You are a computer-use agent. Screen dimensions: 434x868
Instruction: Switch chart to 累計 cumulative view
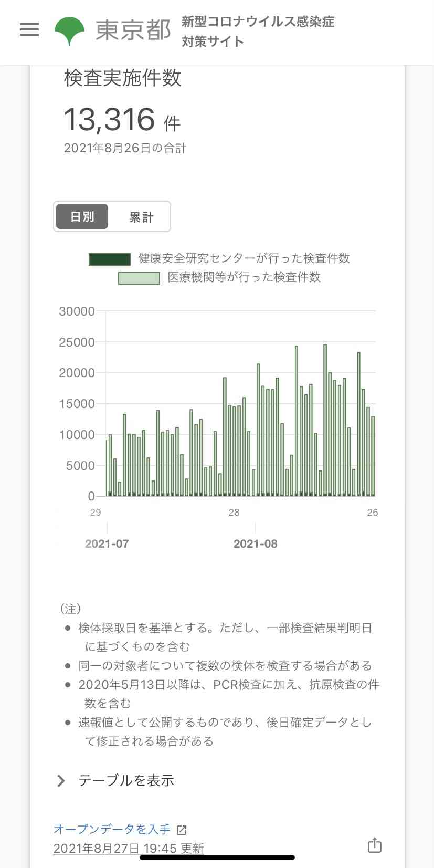click(141, 217)
